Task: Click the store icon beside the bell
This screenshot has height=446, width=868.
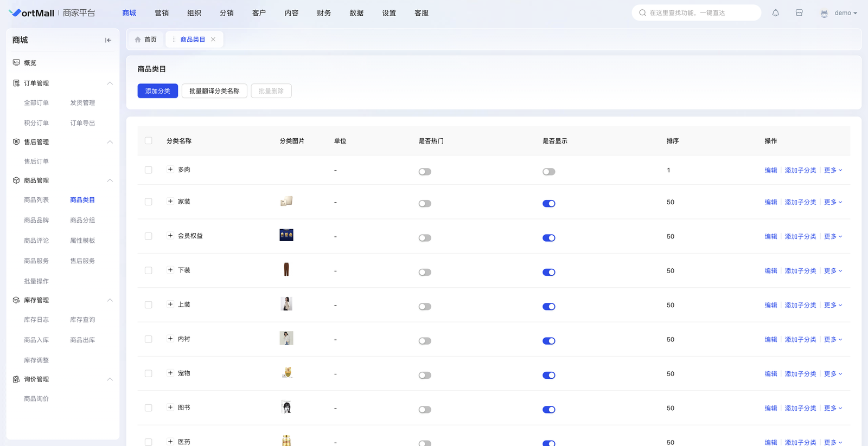Action: (799, 13)
